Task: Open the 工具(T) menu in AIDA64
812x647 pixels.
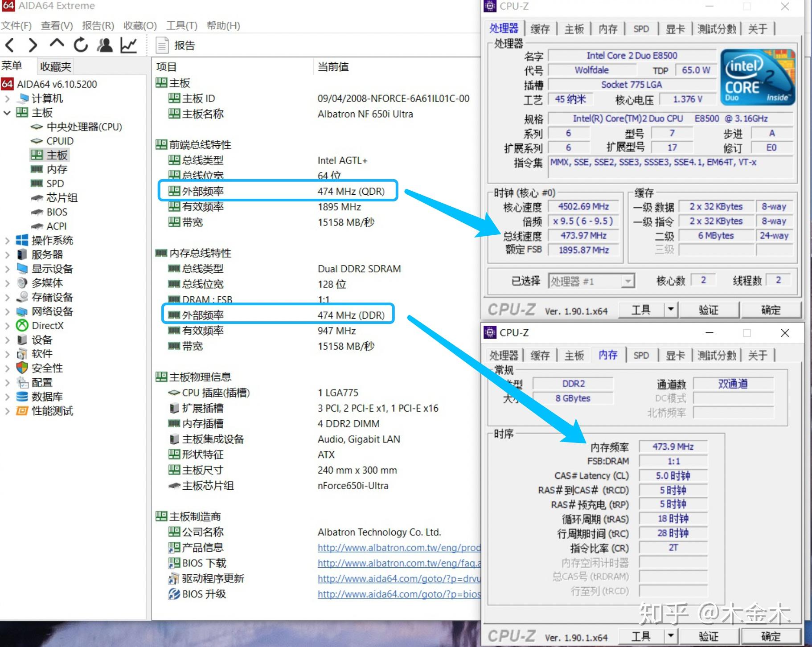Action: click(x=181, y=25)
